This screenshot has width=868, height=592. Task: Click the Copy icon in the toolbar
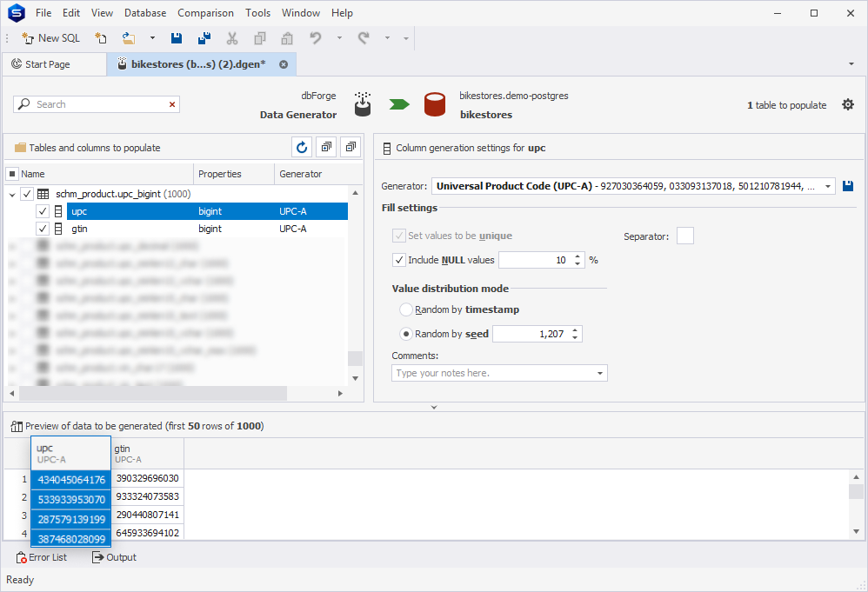[260, 38]
